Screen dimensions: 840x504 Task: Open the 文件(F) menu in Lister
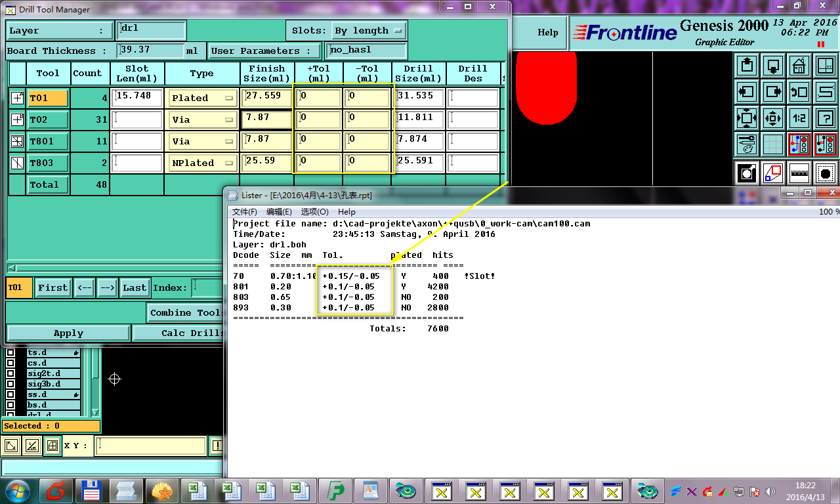(245, 212)
